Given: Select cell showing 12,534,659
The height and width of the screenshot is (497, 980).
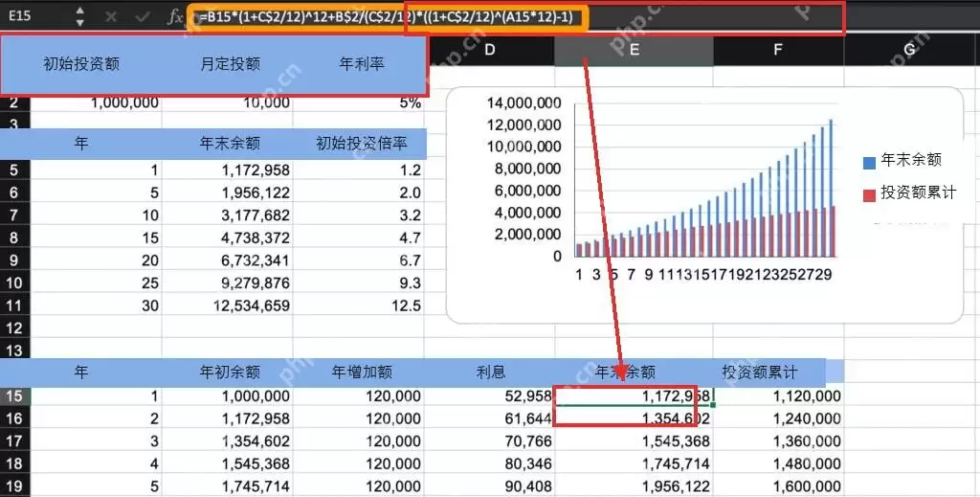Looking at the screenshot, I should (228, 305).
